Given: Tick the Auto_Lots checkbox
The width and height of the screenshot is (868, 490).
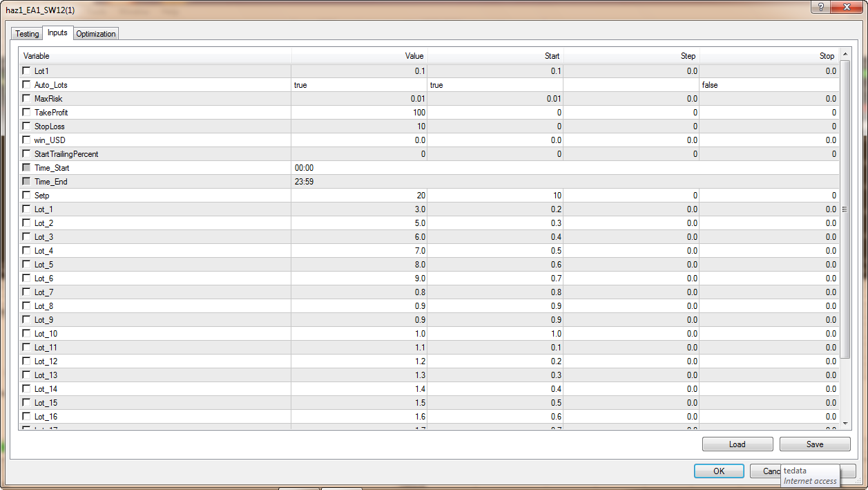Looking at the screenshot, I should (x=27, y=84).
